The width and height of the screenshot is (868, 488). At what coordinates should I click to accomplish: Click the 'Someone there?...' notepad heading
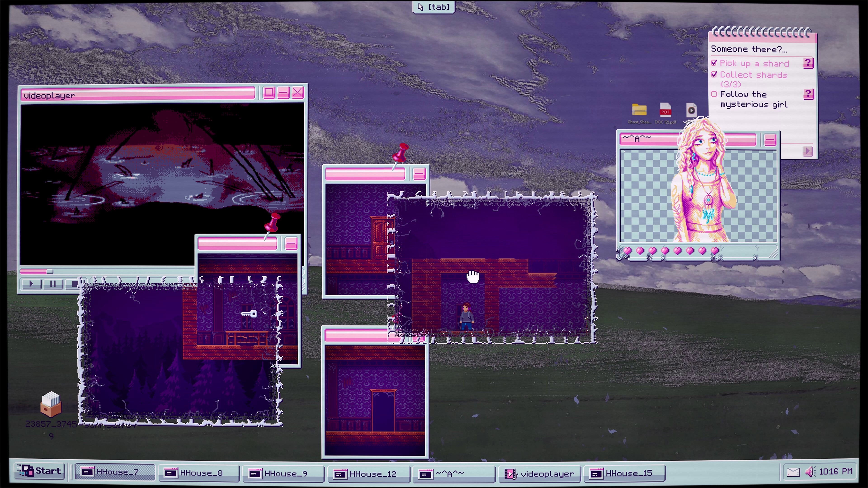pyautogui.click(x=749, y=49)
